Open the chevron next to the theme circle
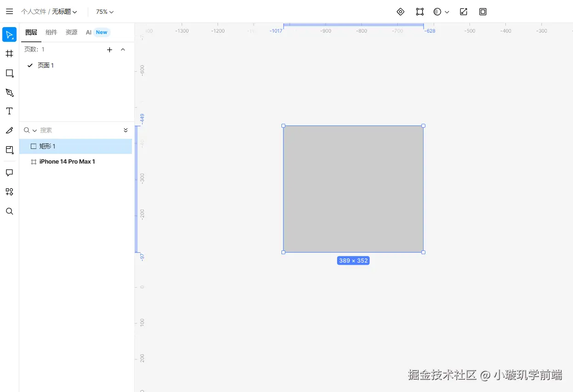The image size is (573, 392). pos(447,11)
